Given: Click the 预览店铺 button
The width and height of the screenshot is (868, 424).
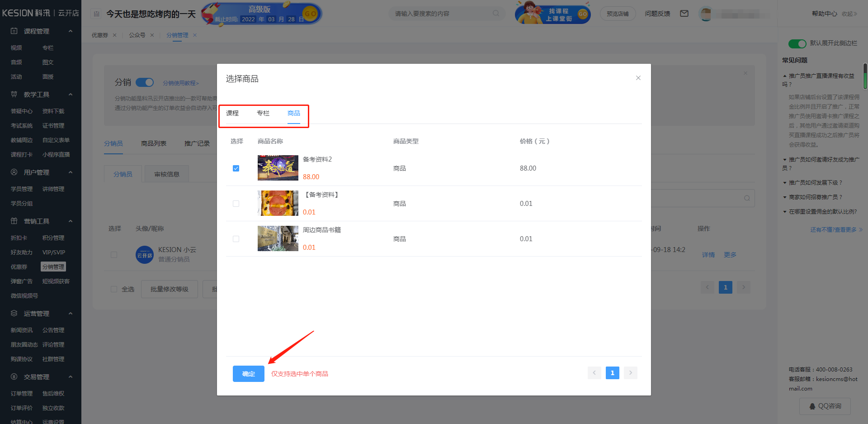Looking at the screenshot, I should click(x=618, y=14).
